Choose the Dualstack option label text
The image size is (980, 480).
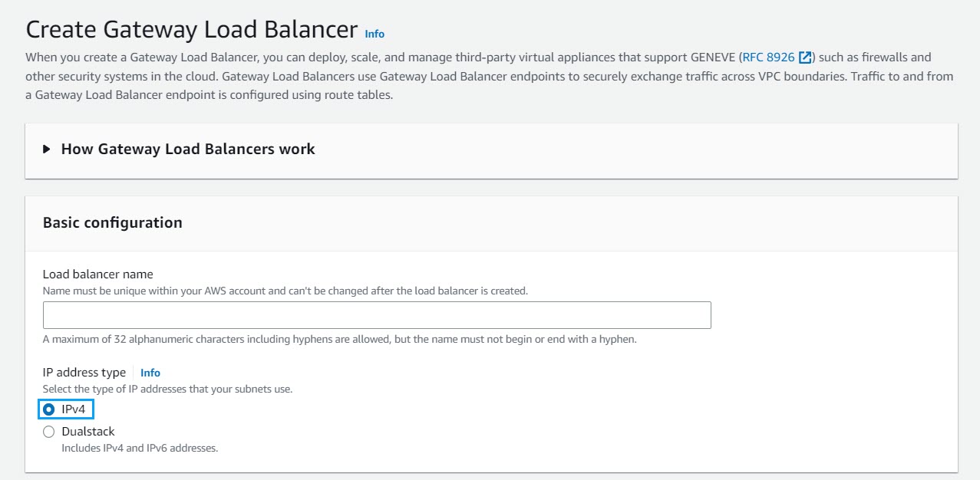88,432
